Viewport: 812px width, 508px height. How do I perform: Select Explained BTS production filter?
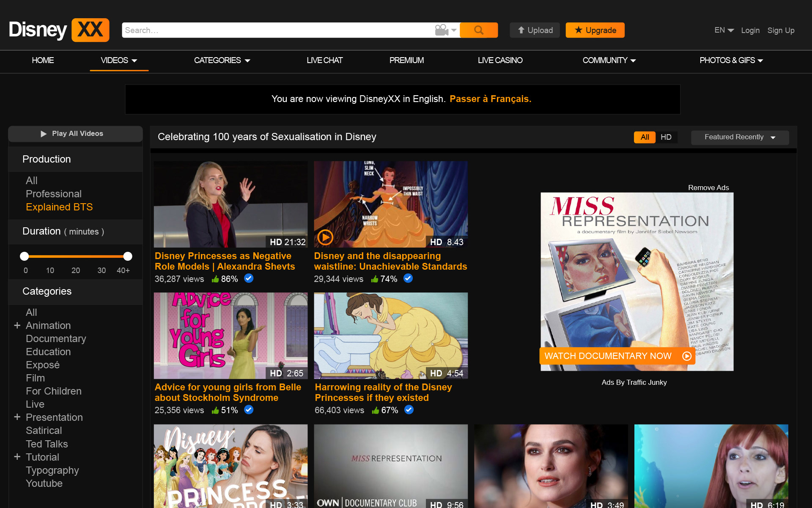[x=59, y=207]
